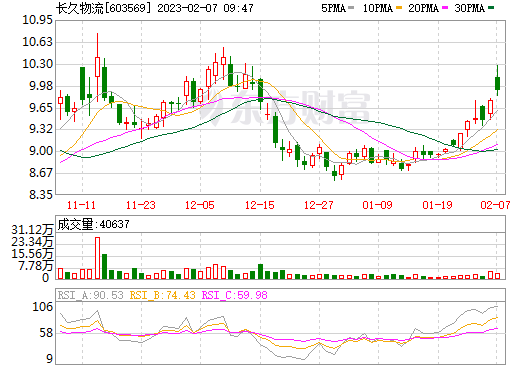Click the RSI_A:90.53 indicator label

tap(90, 295)
